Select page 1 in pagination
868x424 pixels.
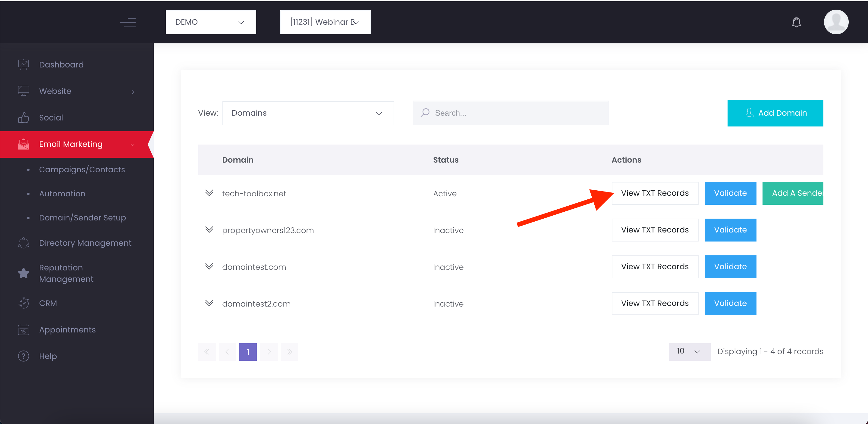click(x=248, y=352)
